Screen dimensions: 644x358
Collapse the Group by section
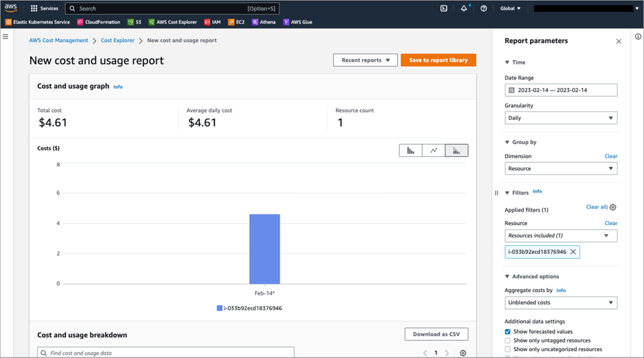click(521, 142)
